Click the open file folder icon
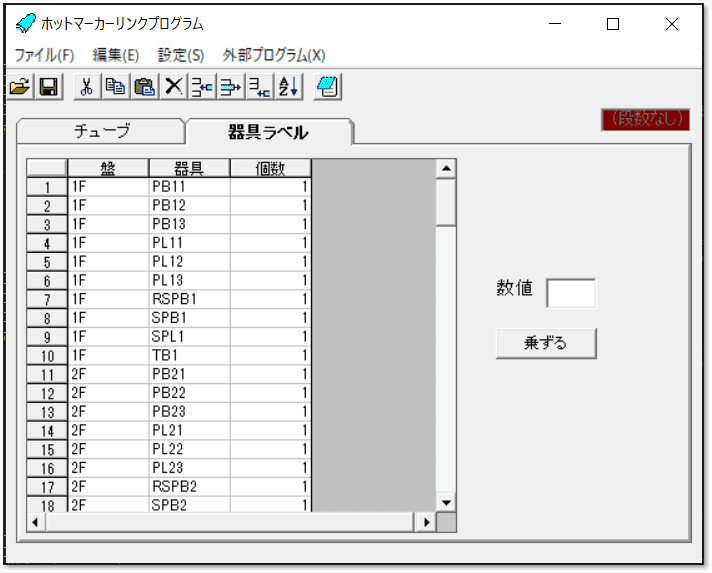Viewport: 712px width, 573px height. pyautogui.click(x=20, y=87)
